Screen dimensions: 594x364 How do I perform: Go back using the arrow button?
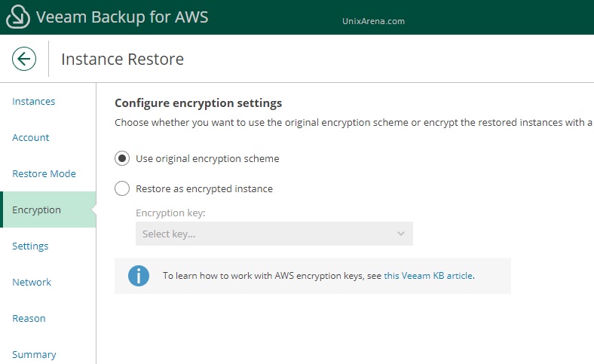tap(24, 59)
